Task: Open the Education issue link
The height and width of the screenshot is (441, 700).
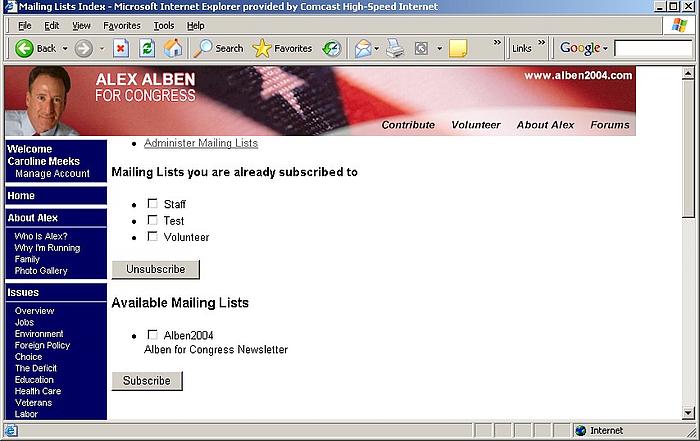Action: pos(34,379)
